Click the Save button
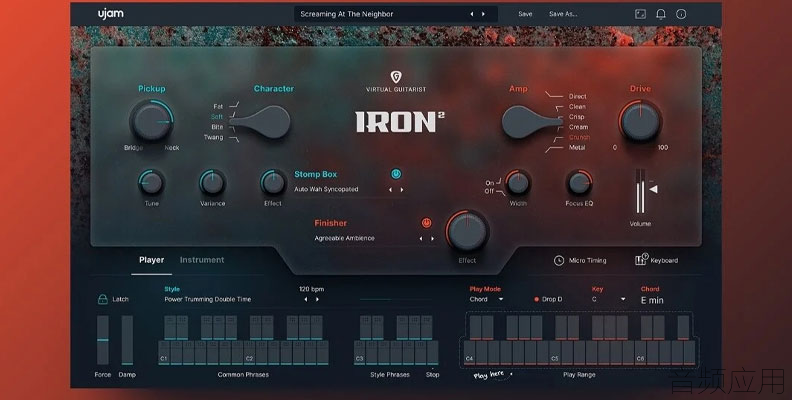Screen dimensions: 792x400 click(525, 14)
